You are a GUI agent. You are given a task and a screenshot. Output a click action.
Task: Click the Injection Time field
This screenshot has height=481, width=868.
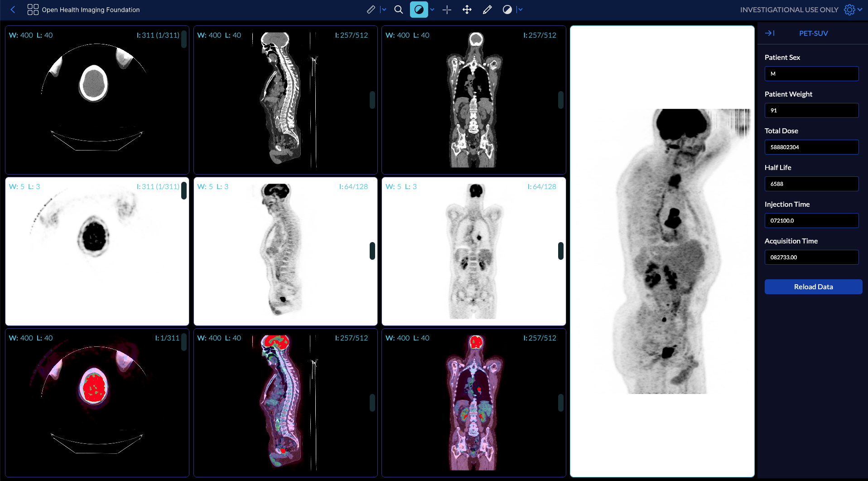811,220
